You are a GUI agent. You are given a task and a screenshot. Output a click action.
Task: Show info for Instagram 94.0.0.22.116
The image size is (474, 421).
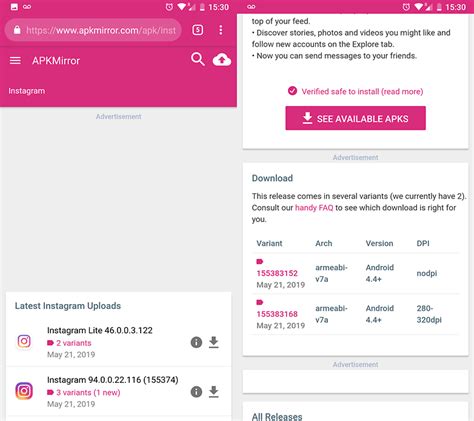click(196, 392)
